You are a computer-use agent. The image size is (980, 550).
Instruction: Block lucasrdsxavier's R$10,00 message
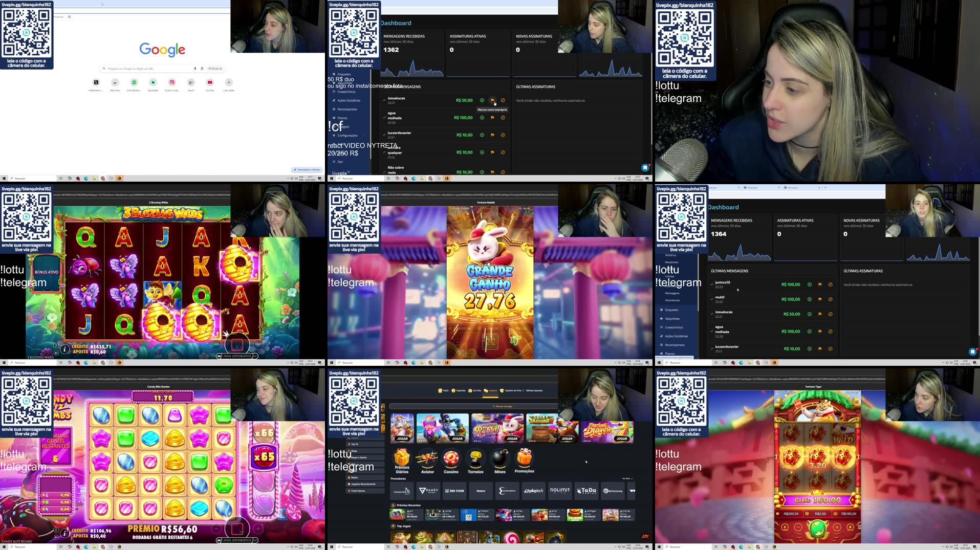503,135
